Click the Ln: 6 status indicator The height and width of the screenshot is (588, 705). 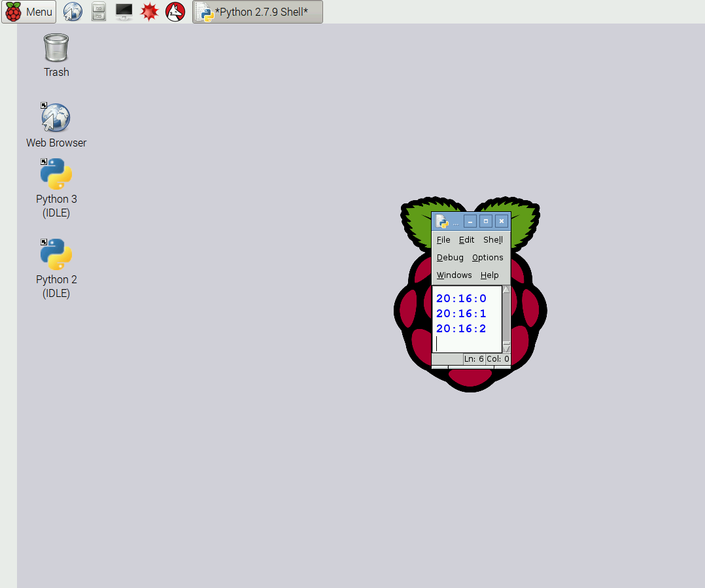coord(474,358)
